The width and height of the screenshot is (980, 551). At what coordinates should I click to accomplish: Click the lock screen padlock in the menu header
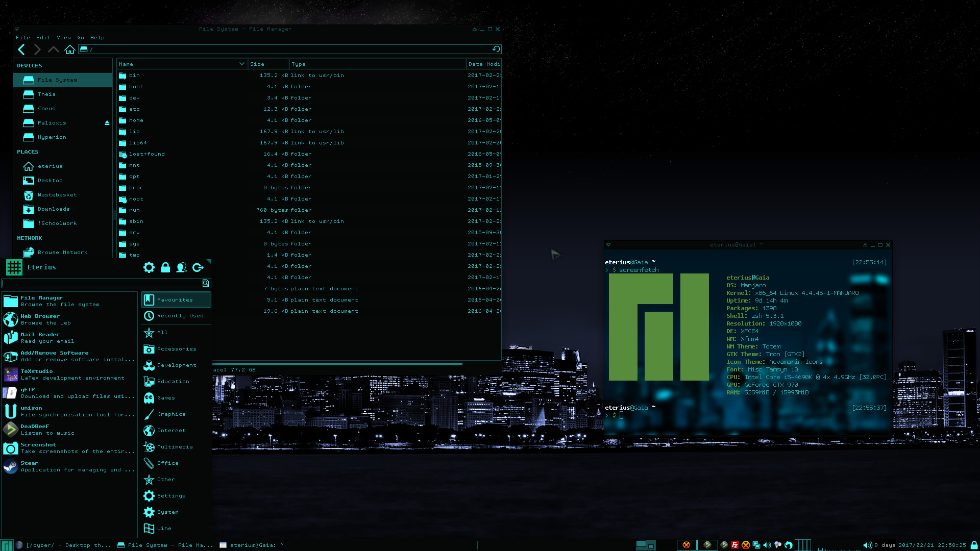point(165,267)
